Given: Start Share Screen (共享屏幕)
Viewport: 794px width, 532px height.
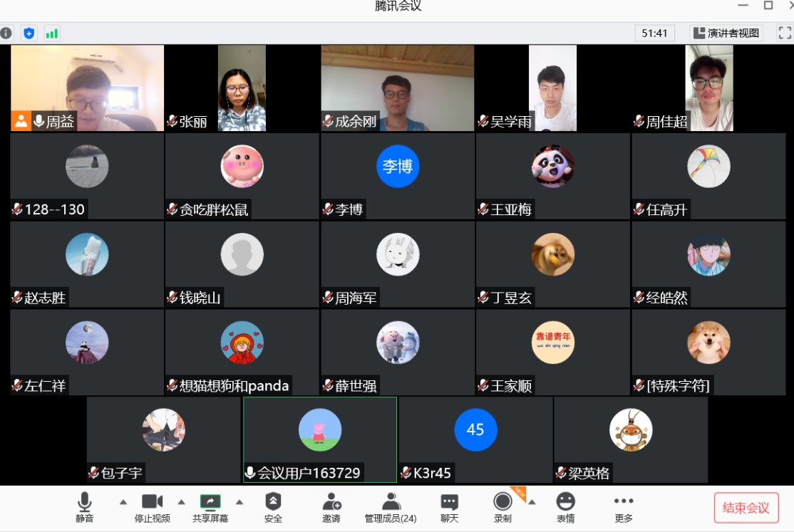Looking at the screenshot, I should click(x=210, y=507).
